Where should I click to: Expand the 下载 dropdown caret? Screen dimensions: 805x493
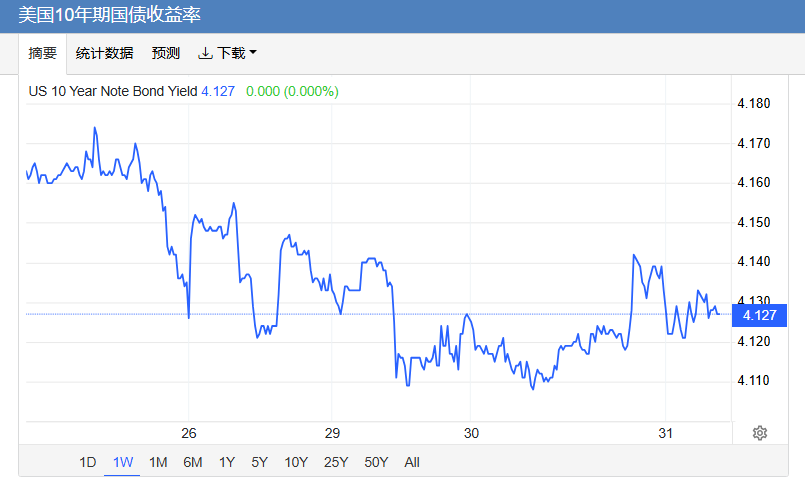point(253,52)
